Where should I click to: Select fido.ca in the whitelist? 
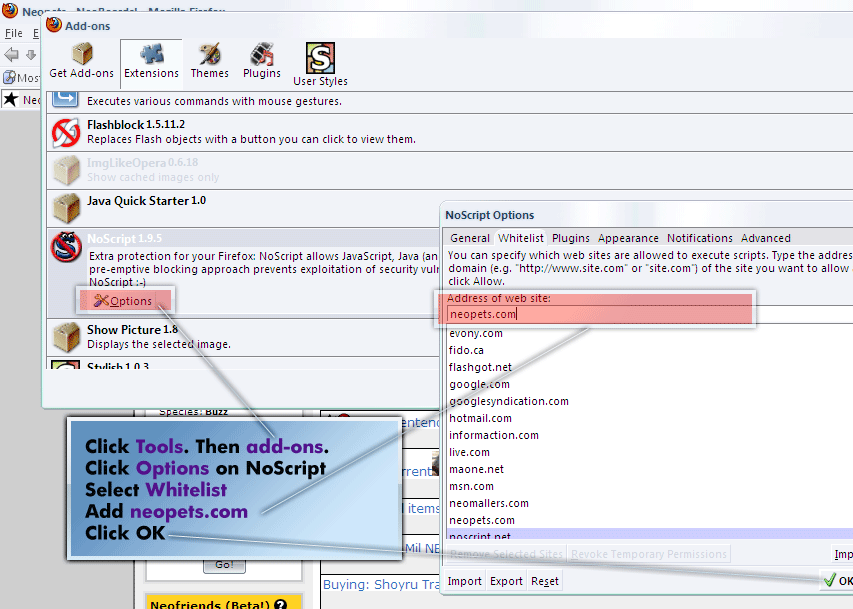tap(650, 350)
